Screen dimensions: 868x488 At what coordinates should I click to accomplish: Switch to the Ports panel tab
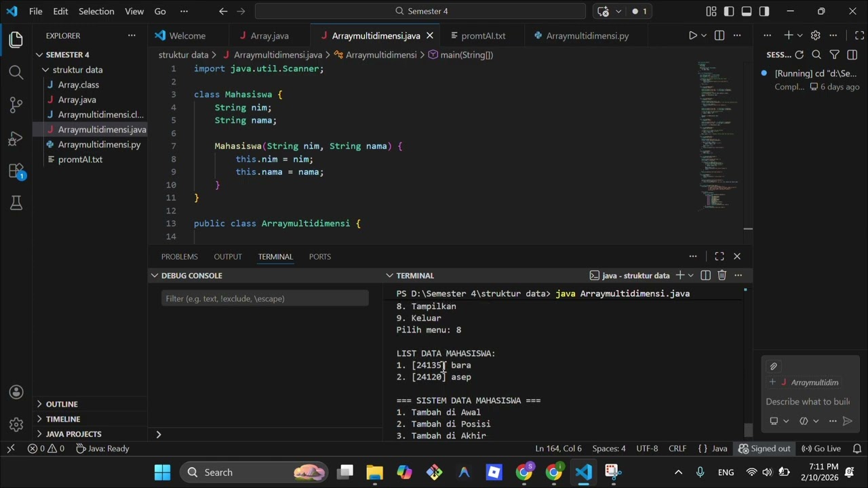(x=320, y=256)
